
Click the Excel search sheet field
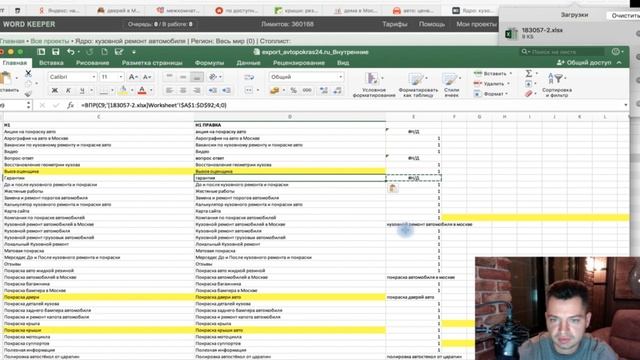(x=562, y=52)
